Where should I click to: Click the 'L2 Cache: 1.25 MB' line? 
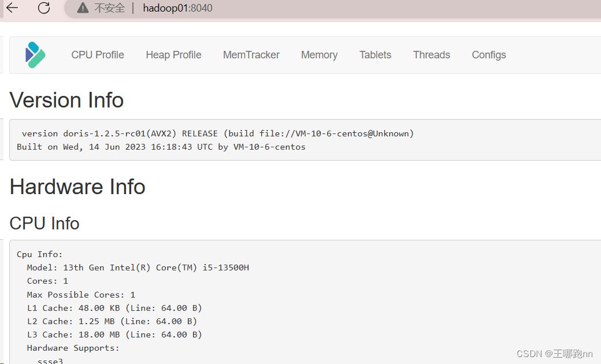click(x=112, y=321)
